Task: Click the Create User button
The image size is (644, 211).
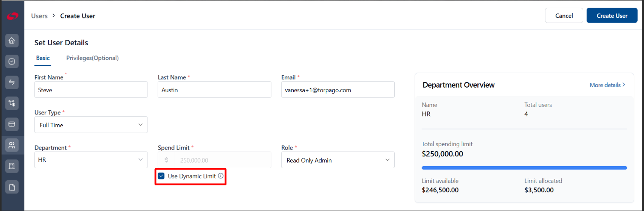Action: point(612,15)
